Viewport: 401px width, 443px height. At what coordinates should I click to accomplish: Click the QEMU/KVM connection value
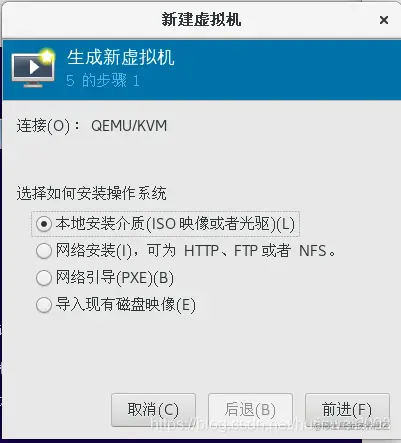click(129, 126)
